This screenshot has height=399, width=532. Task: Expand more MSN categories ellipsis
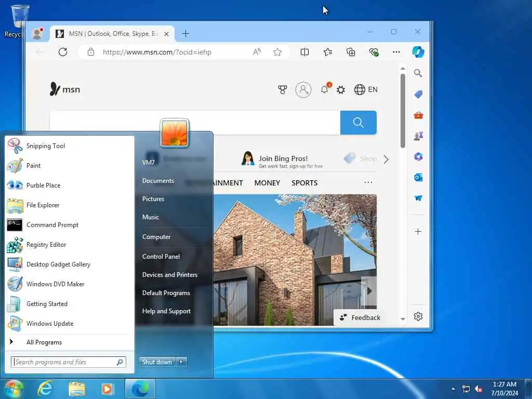coord(368,182)
